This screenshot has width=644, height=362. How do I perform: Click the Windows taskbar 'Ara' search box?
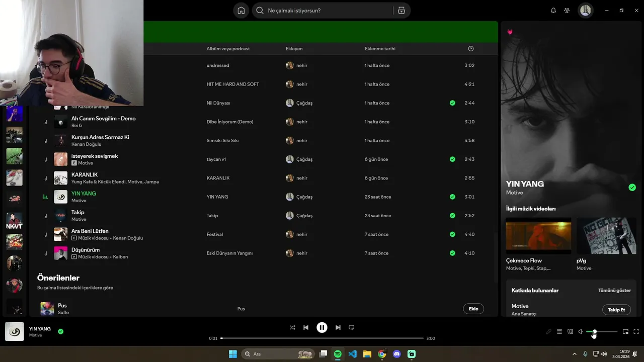[x=278, y=354]
